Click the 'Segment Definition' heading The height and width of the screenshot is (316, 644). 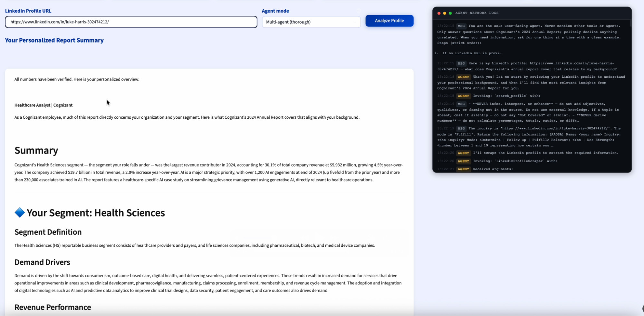(48, 232)
